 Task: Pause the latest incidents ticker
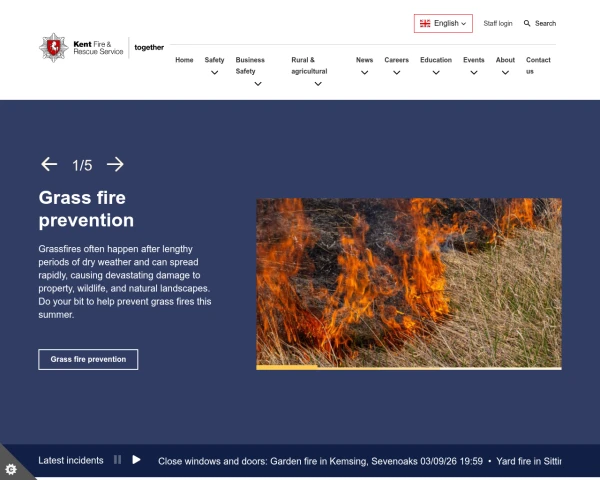pyautogui.click(x=117, y=460)
